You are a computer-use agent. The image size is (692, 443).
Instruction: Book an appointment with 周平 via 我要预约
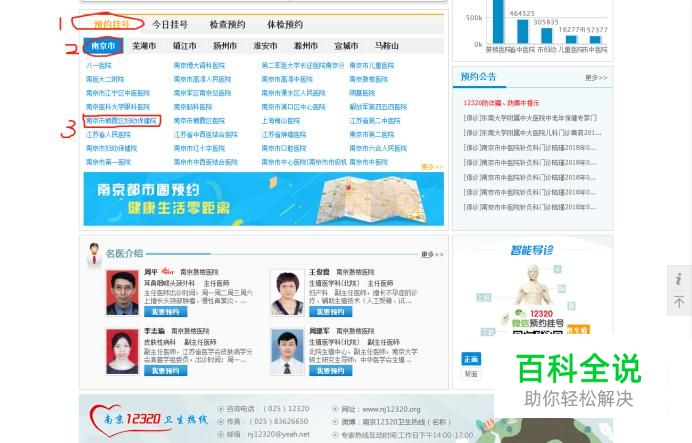pyautogui.click(x=165, y=312)
